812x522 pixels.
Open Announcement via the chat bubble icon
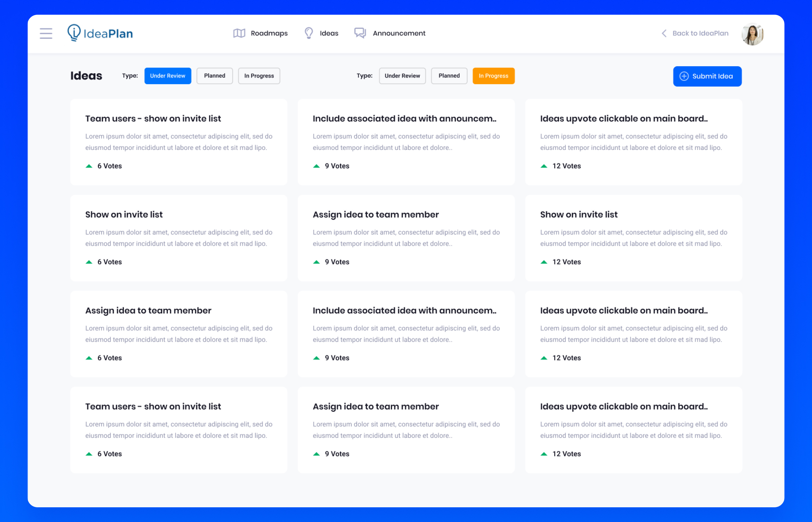pyautogui.click(x=360, y=33)
